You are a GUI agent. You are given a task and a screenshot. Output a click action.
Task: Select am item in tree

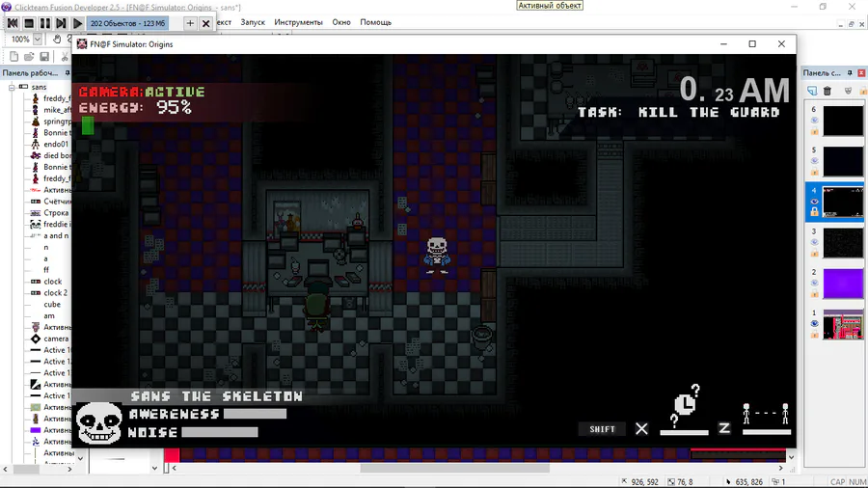[x=49, y=316]
